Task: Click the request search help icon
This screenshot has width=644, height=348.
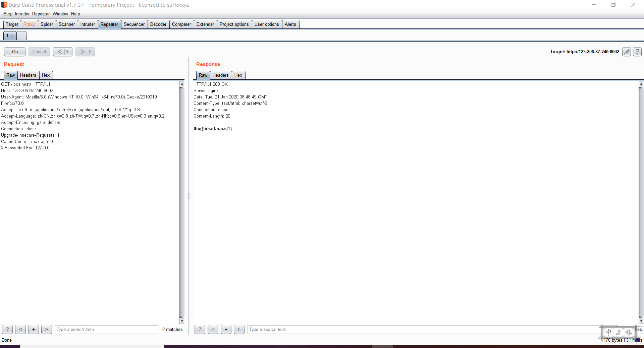Action: click(x=7, y=330)
